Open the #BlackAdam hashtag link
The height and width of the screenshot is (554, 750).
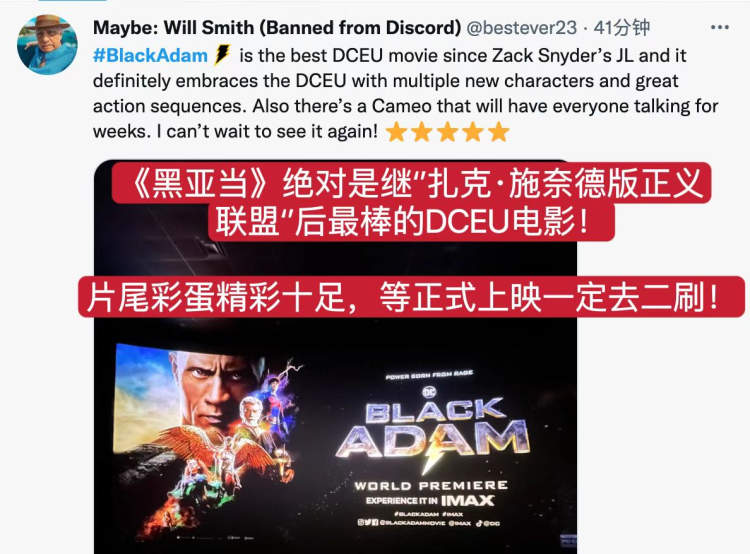click(x=150, y=55)
